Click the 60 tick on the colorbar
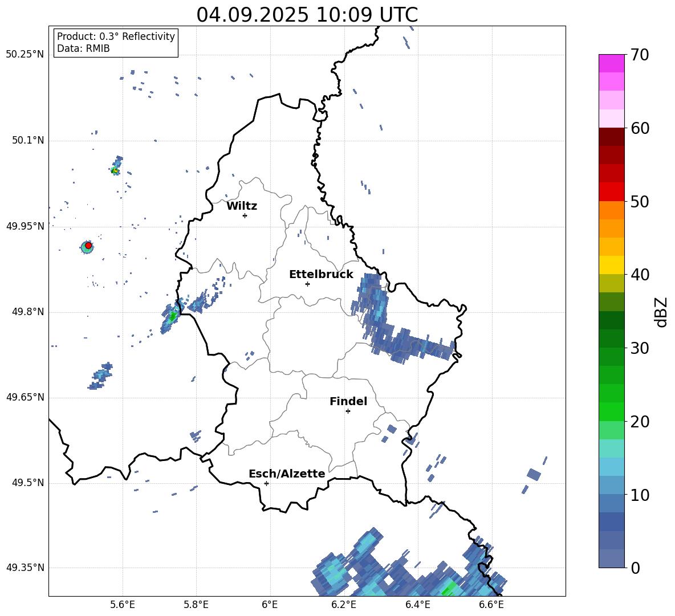 pyautogui.click(x=640, y=128)
